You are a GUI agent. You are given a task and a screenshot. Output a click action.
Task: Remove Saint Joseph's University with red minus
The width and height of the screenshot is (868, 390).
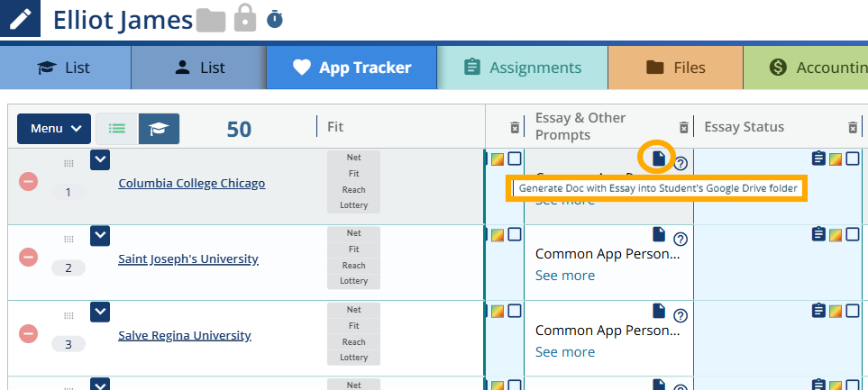[x=28, y=257]
